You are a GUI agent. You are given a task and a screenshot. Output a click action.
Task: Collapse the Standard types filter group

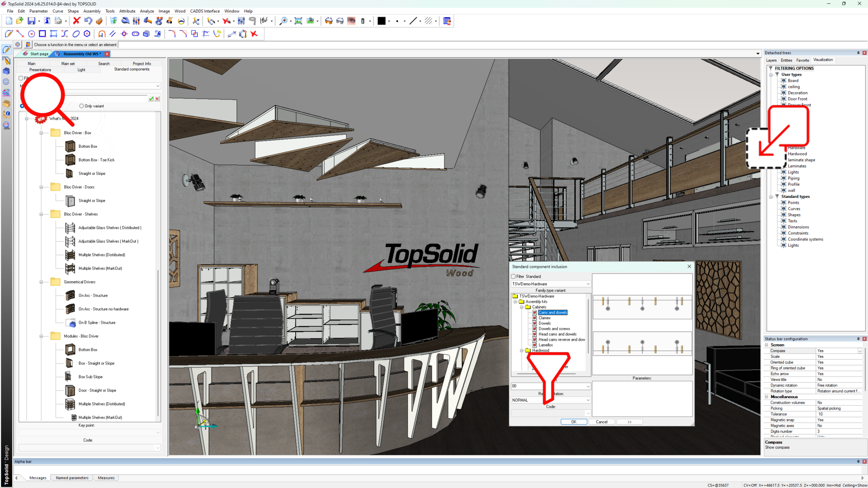(771, 197)
